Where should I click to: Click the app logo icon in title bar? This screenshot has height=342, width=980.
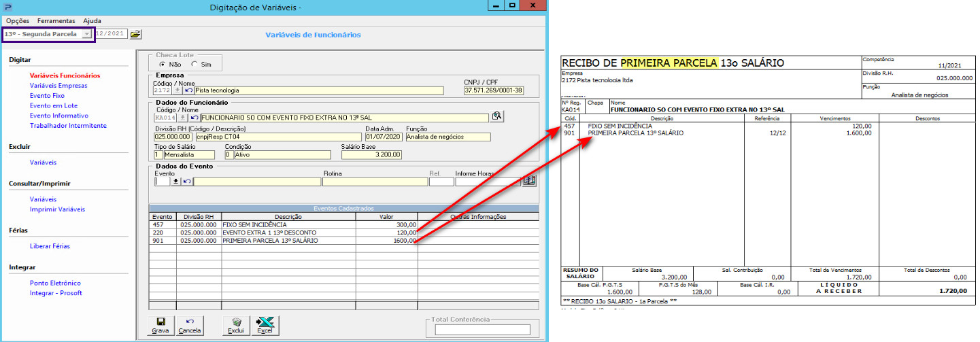pyautogui.click(x=7, y=7)
